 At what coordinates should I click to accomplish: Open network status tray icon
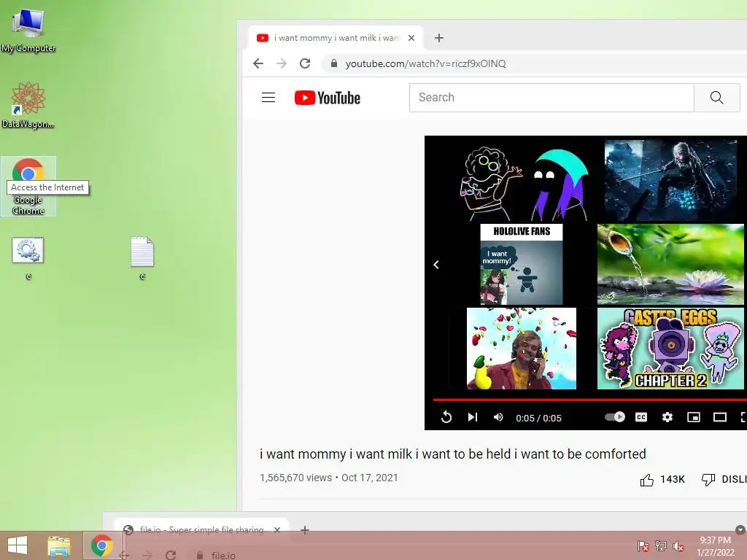pyautogui.click(x=660, y=545)
